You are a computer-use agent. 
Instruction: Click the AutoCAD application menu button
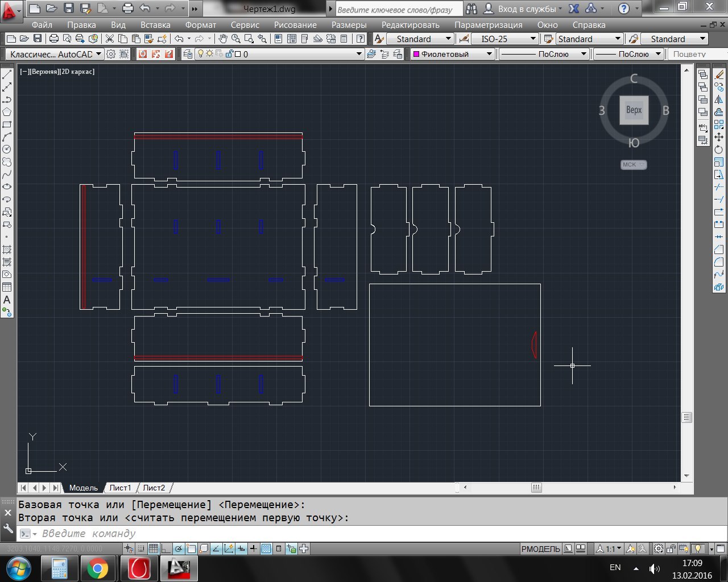[x=12, y=10]
